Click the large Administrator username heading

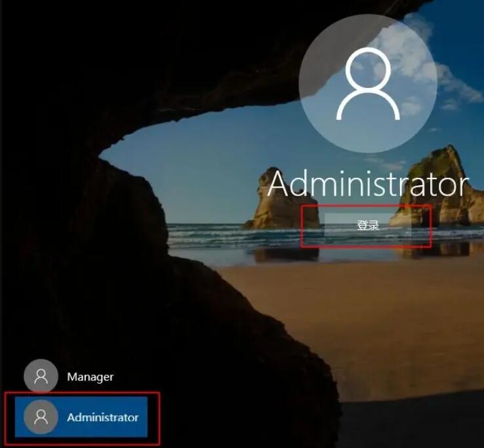click(368, 184)
